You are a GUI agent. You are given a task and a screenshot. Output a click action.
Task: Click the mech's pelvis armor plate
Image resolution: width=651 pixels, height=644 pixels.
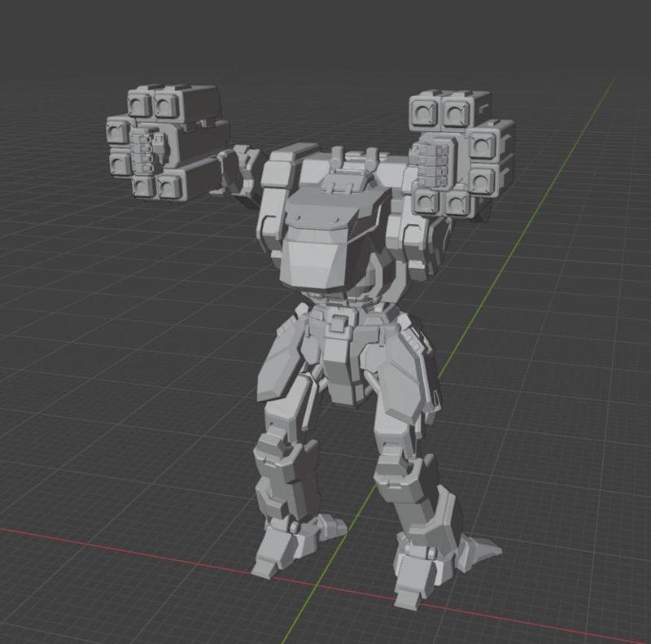[x=341, y=357]
